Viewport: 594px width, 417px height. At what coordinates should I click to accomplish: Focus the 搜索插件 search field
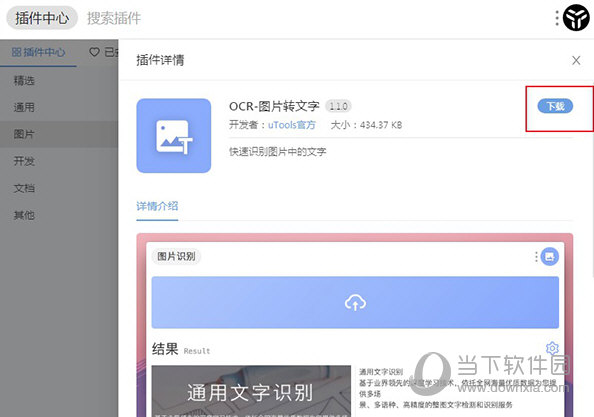coord(114,18)
